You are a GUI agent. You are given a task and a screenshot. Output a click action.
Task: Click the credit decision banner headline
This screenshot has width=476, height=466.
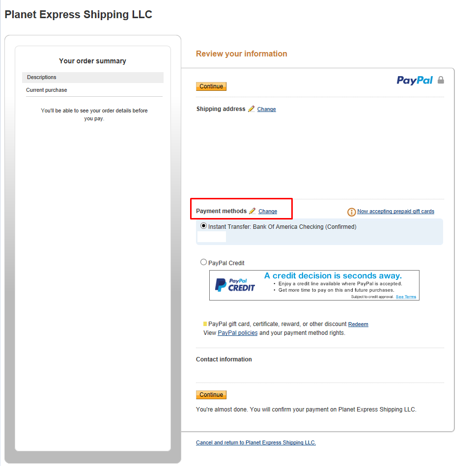pyautogui.click(x=333, y=276)
